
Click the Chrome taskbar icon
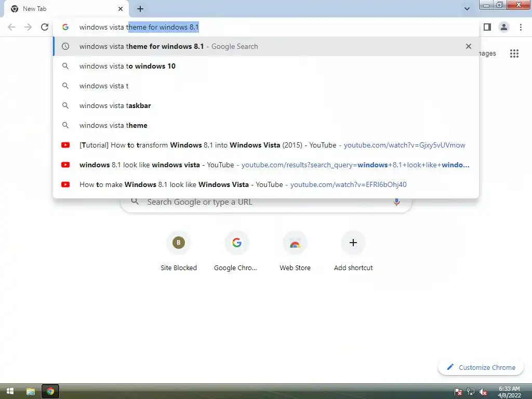[50, 392]
